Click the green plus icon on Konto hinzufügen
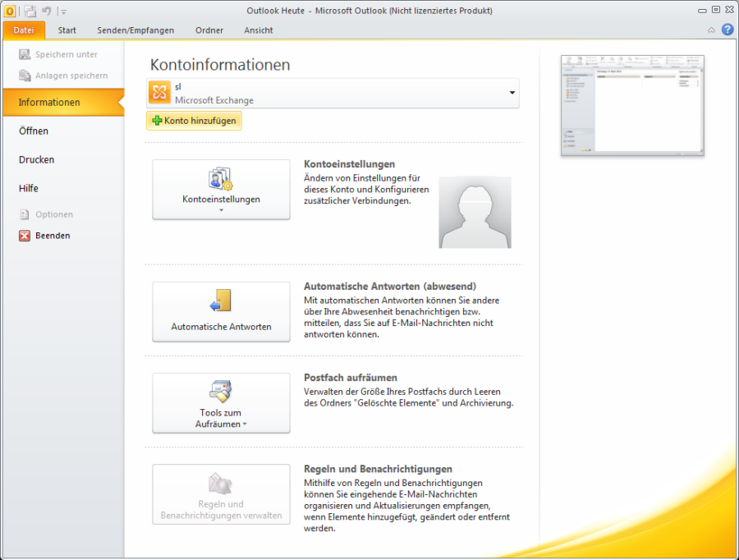The width and height of the screenshot is (739, 560). [157, 121]
